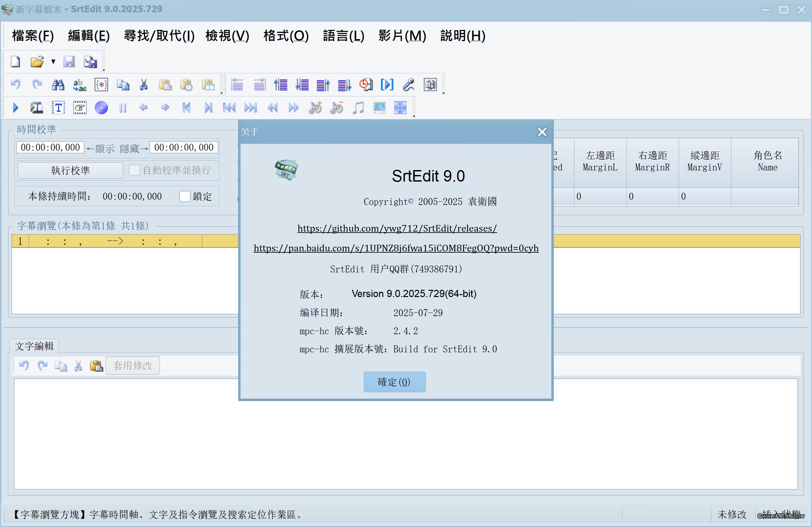Click the 隱藏 end time field
Viewport: 812px width, 527px height.
point(184,147)
